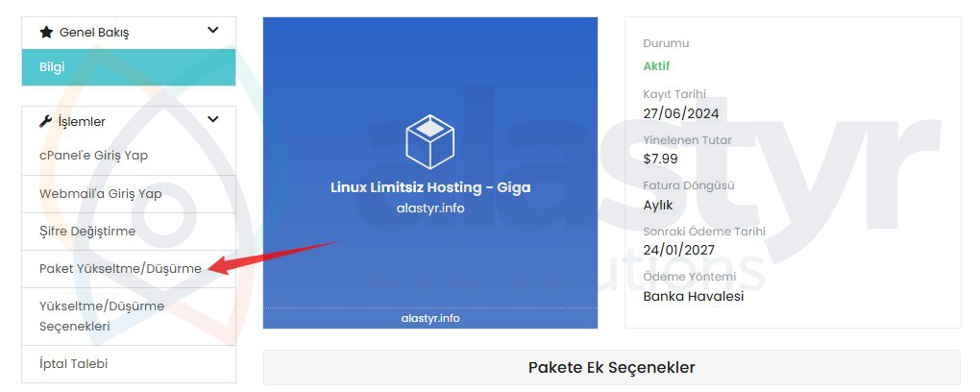This screenshot has height=392, width=980.
Task: Open Webmail'a Giriş Yap
Action: click(x=129, y=194)
